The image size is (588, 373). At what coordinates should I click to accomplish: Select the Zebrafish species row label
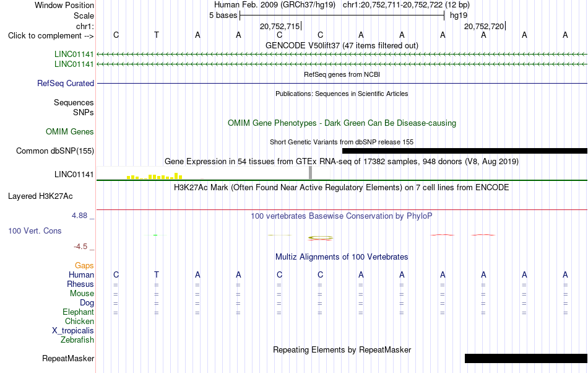point(77,340)
